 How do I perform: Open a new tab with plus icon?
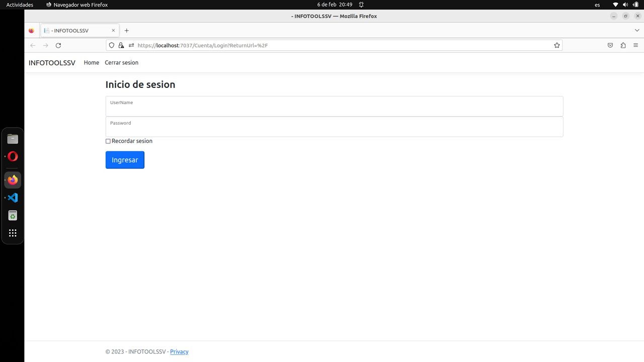tap(127, 31)
